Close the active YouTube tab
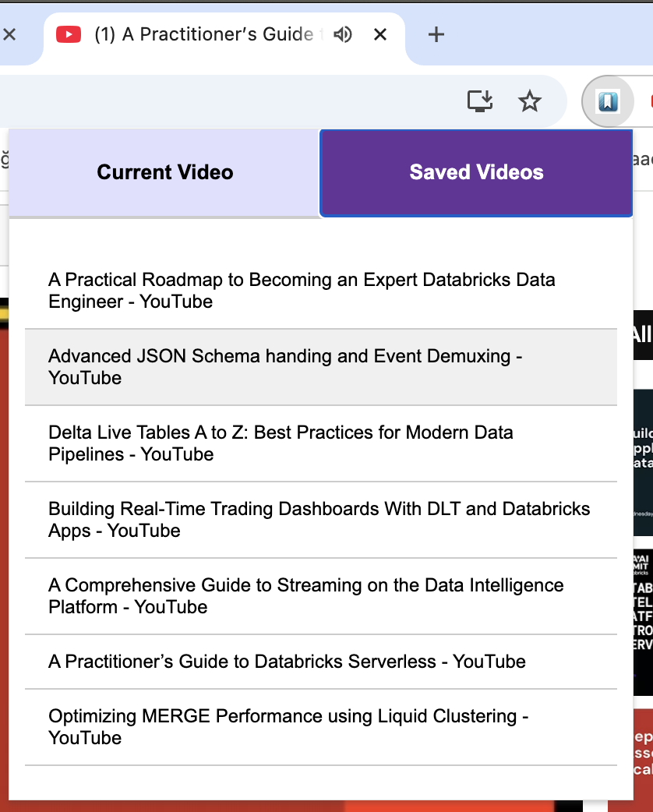The image size is (653, 812). [379, 34]
